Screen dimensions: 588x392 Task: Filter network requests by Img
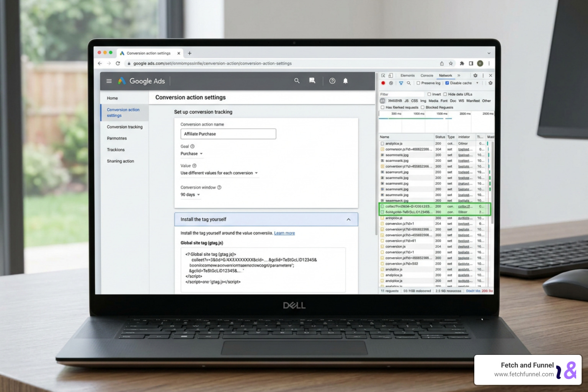pyautogui.click(x=423, y=101)
